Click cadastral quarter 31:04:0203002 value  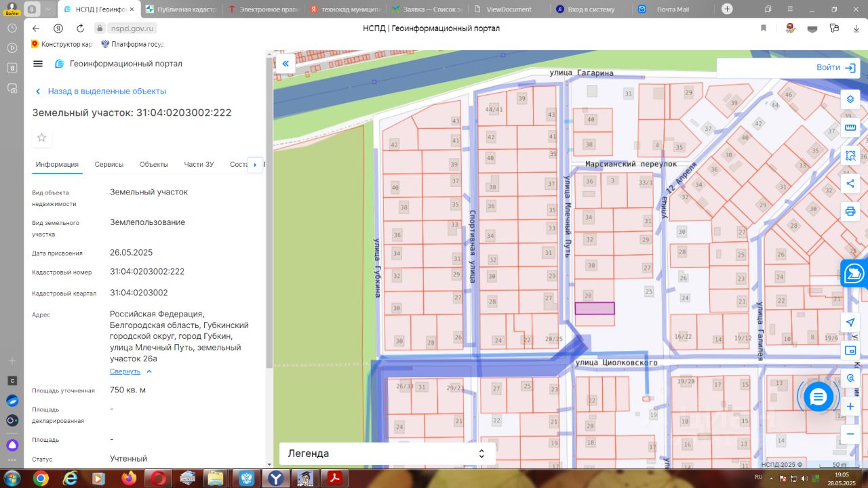[139, 293]
